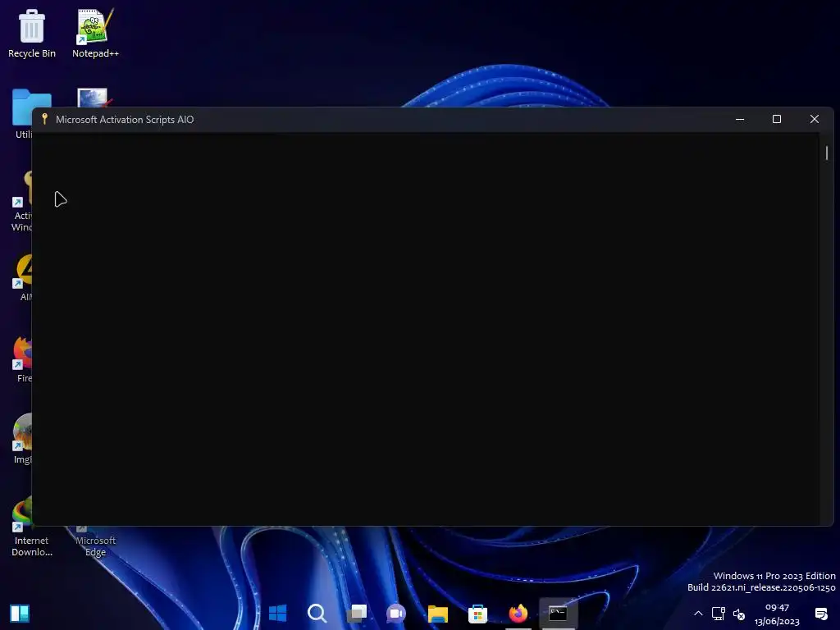Open the AIMP desktop shortcut
This screenshot has height=630, width=840.
point(21,277)
